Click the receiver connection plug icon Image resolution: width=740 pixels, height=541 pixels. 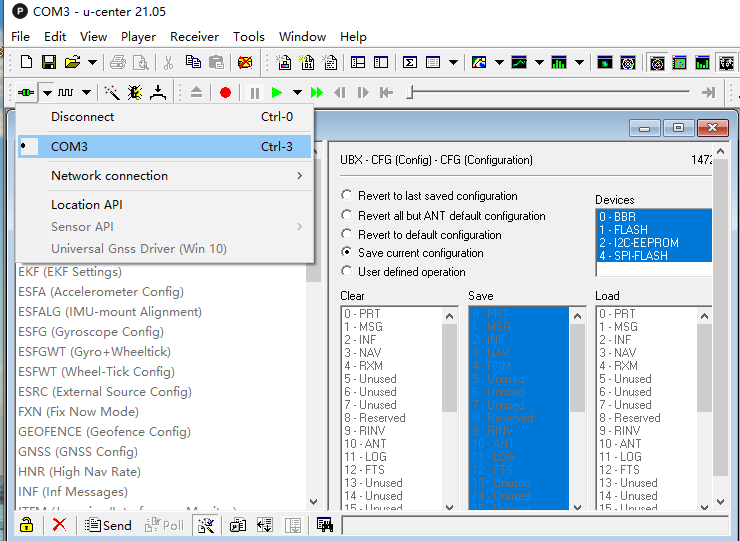click(x=26, y=92)
